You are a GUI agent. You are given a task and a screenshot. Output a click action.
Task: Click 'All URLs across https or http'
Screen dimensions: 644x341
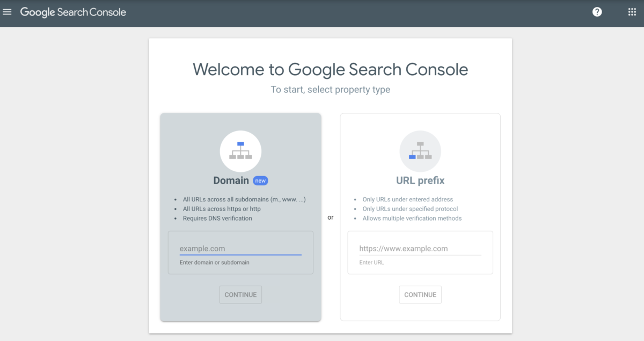222,209
